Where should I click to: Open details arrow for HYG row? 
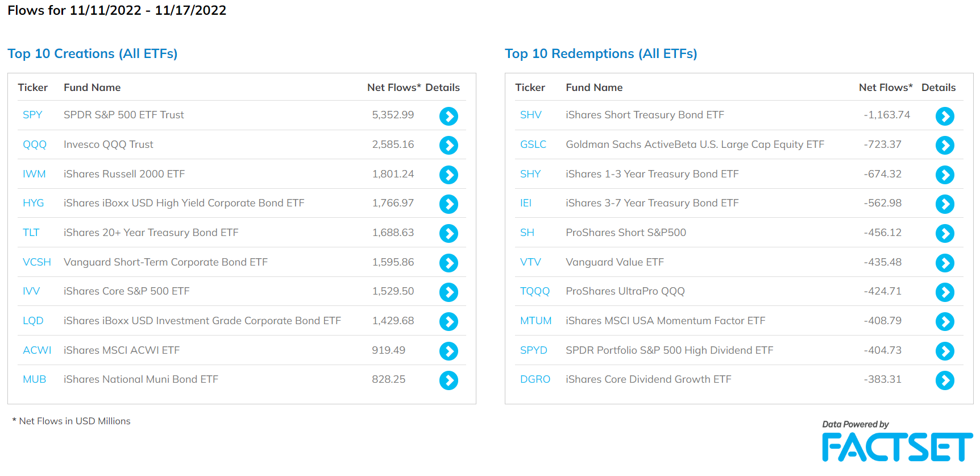(449, 204)
